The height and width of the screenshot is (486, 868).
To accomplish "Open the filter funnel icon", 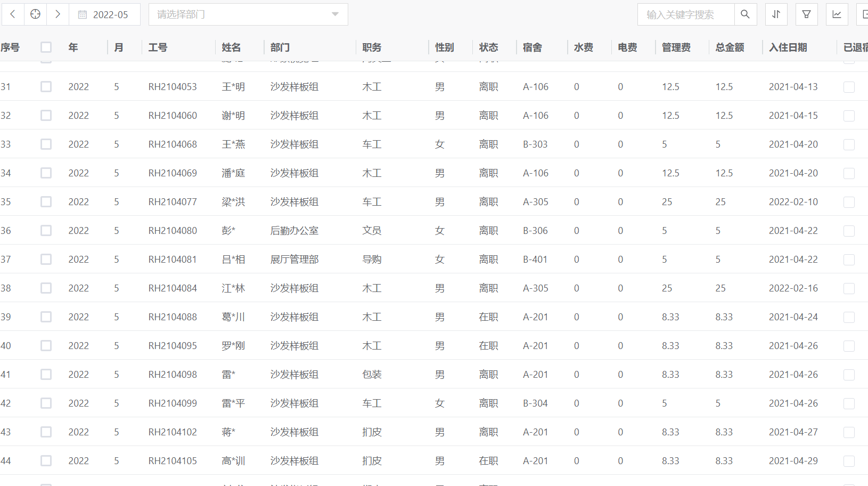I will pos(807,14).
